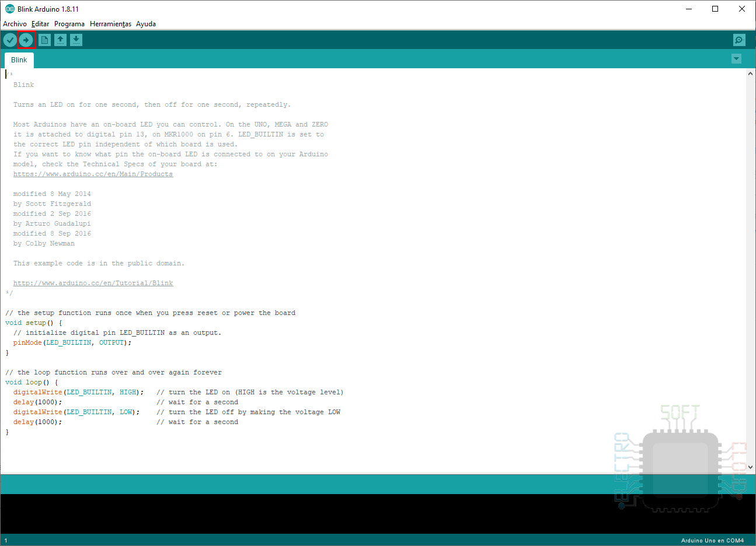The height and width of the screenshot is (546, 756).
Task: Select the Blink sketch tab
Action: [19, 60]
